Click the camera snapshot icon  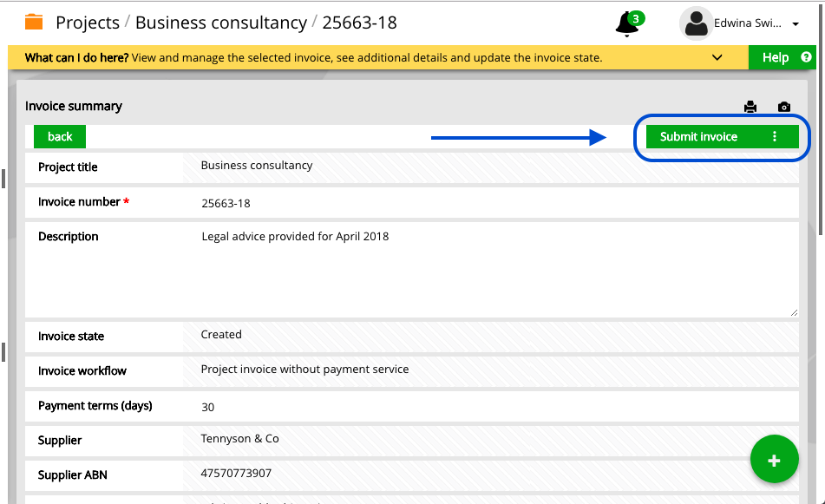click(784, 107)
